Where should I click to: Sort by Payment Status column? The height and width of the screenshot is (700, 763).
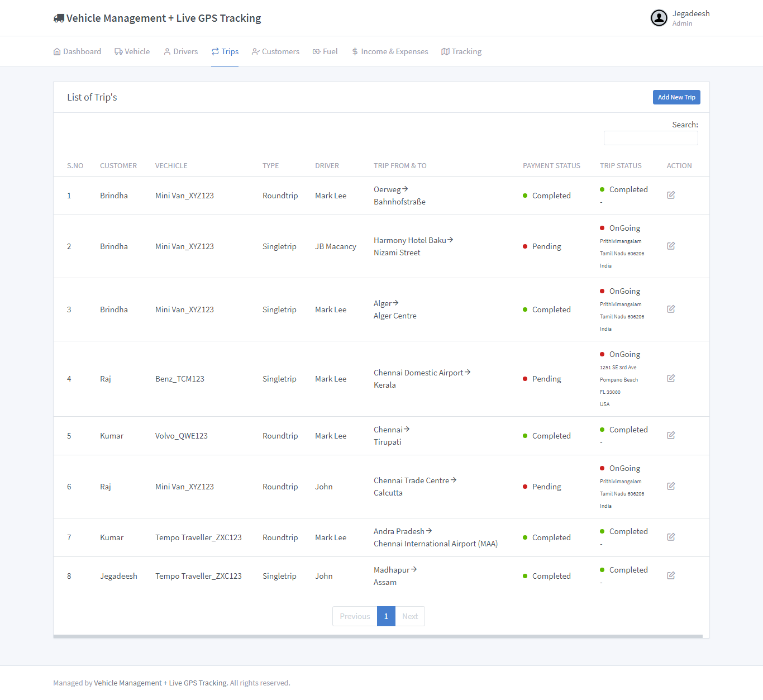tap(551, 166)
